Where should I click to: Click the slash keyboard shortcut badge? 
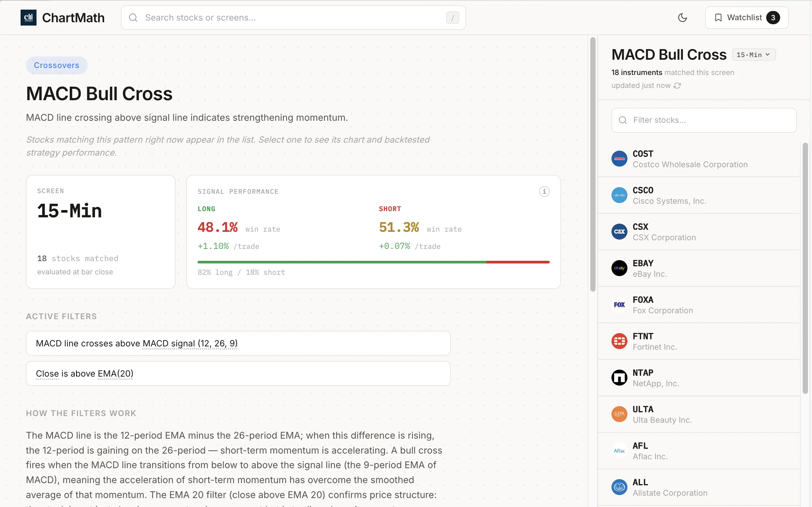452,18
